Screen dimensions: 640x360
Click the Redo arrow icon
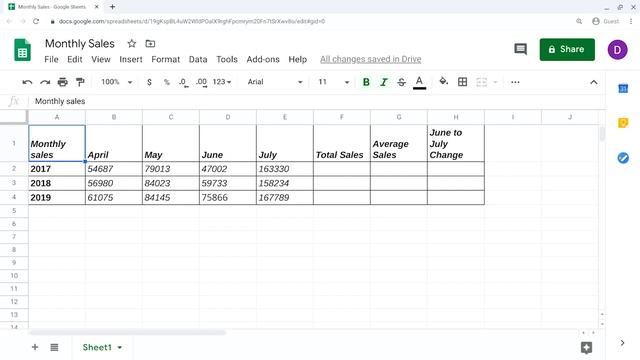click(45, 82)
